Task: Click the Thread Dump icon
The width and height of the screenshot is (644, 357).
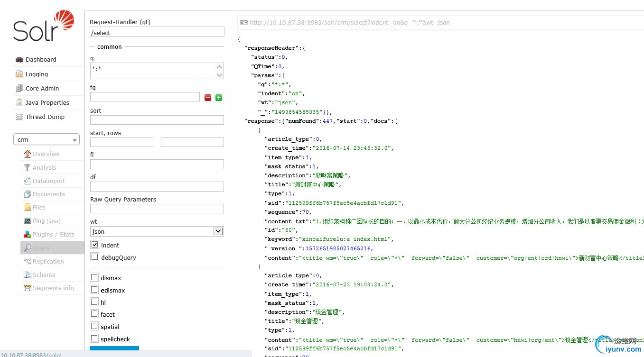Action: point(19,117)
